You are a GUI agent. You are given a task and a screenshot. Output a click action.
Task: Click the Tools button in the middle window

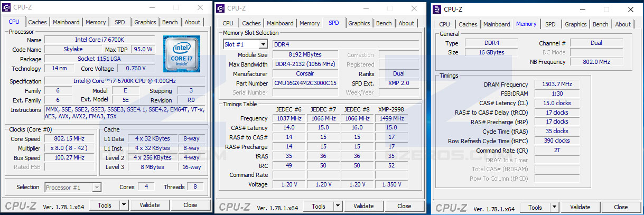319,206
